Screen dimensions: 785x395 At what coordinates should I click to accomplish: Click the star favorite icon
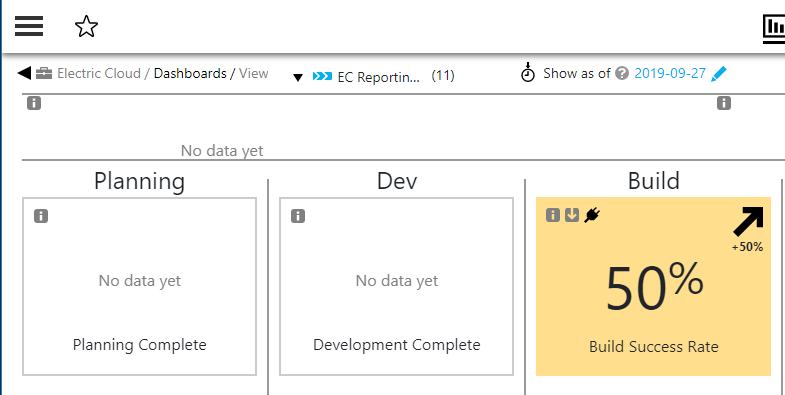point(86,26)
